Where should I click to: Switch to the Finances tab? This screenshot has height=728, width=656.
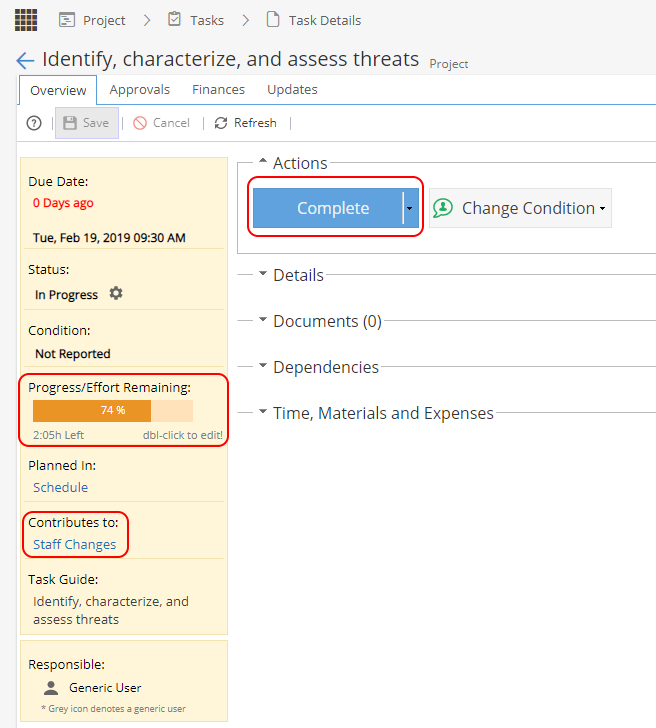pos(218,90)
